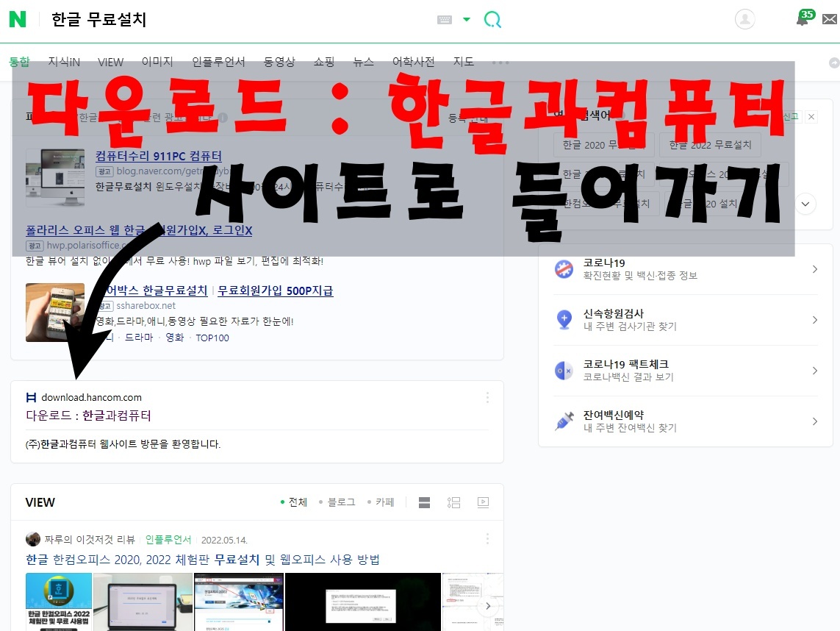This screenshot has width=840, height=631.
Task: Open 신속항원검사 institutions row
Action: 685,320
